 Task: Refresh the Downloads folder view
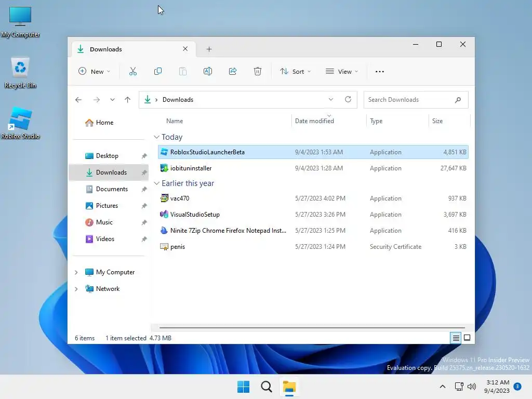point(348,99)
